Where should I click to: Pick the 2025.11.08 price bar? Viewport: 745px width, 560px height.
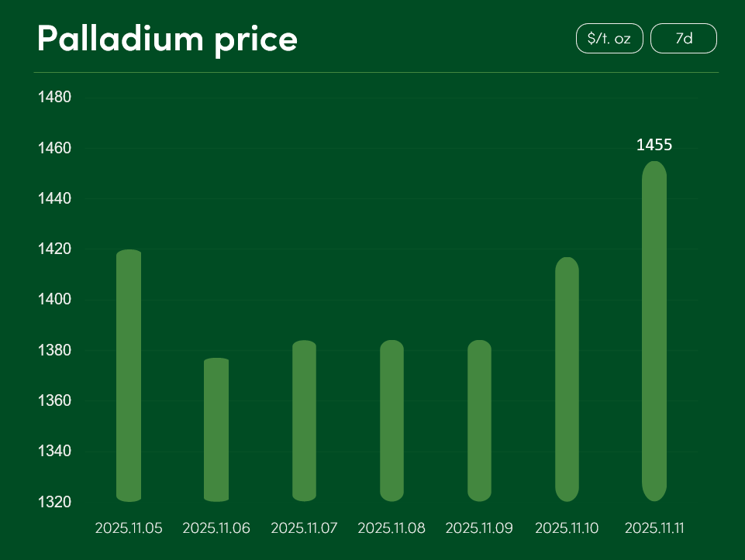tap(391, 421)
